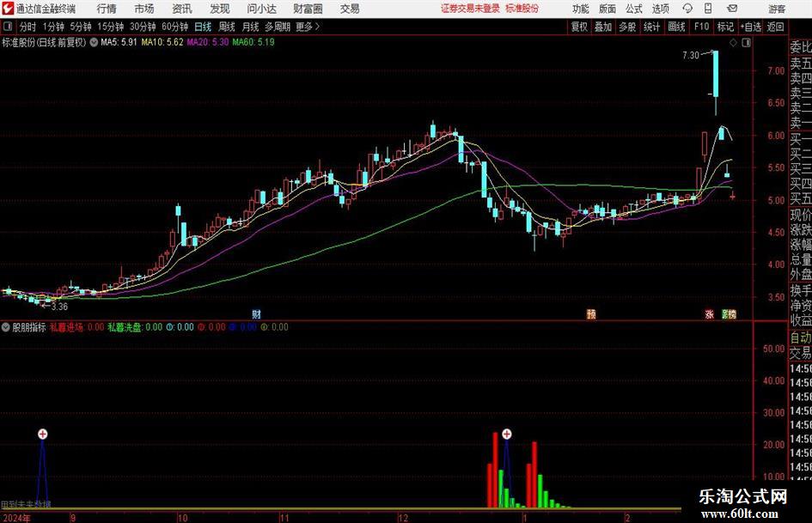Expand the 股朋指标 indicator dropdown arrow
812x523 pixels.
pyautogui.click(x=6, y=327)
